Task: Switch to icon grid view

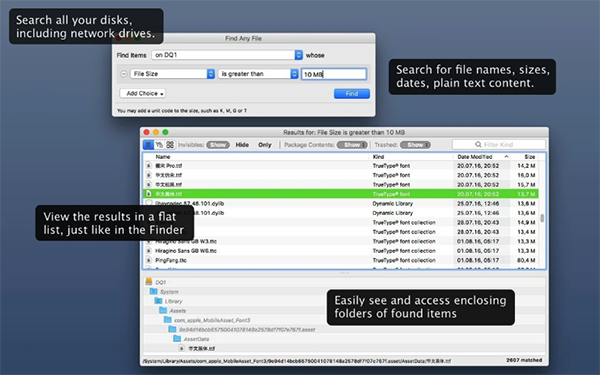Action: point(170,145)
